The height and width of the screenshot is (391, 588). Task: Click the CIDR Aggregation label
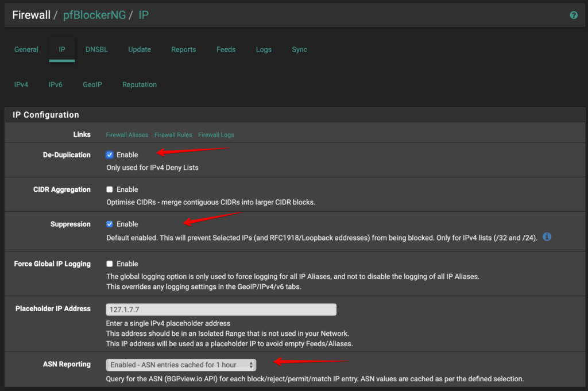pyautogui.click(x=62, y=189)
